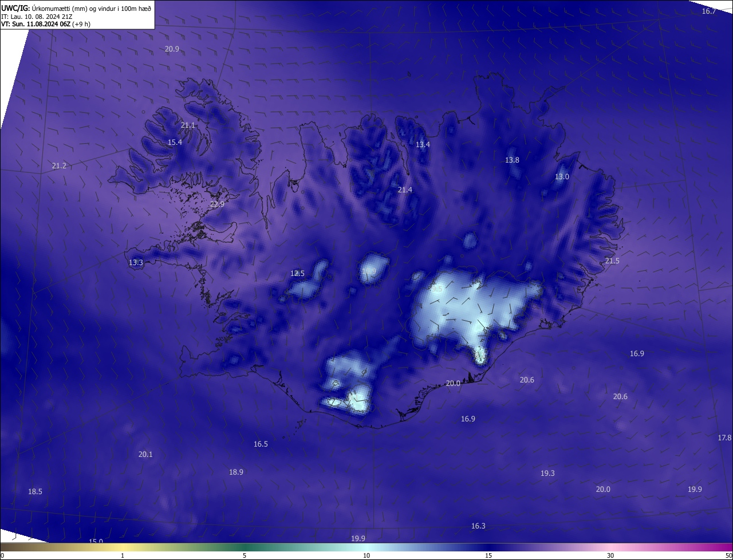Click the map value 16.5

click(261, 444)
